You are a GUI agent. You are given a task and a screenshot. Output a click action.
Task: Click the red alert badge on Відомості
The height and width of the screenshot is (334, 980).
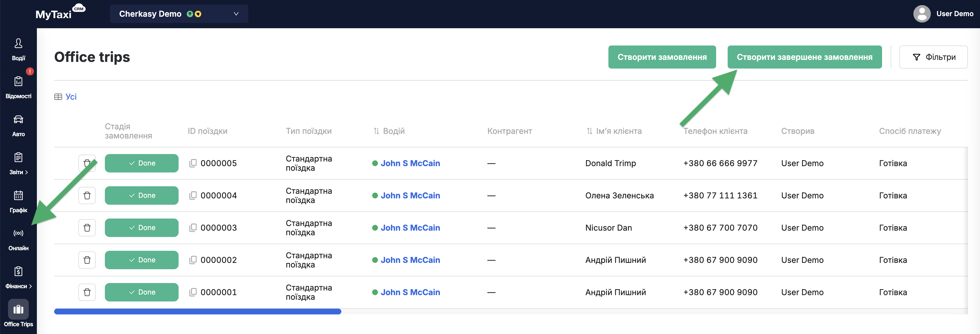click(x=30, y=71)
